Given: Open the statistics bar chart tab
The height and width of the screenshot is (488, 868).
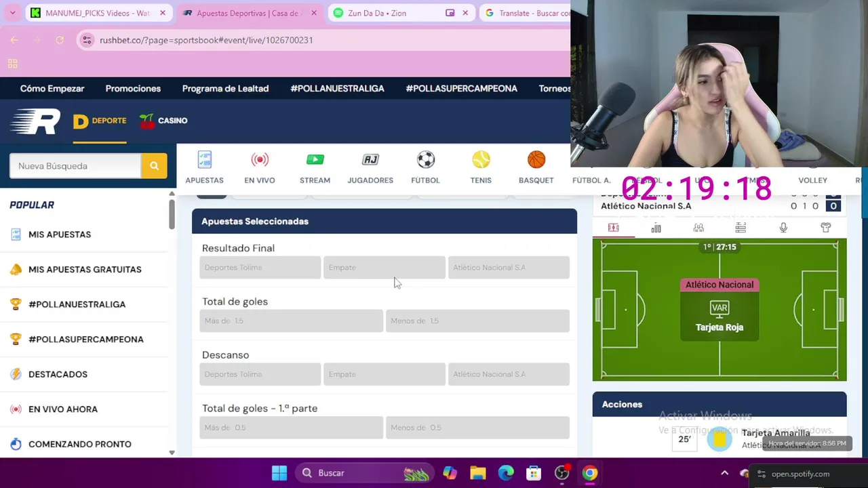Looking at the screenshot, I should click(656, 228).
